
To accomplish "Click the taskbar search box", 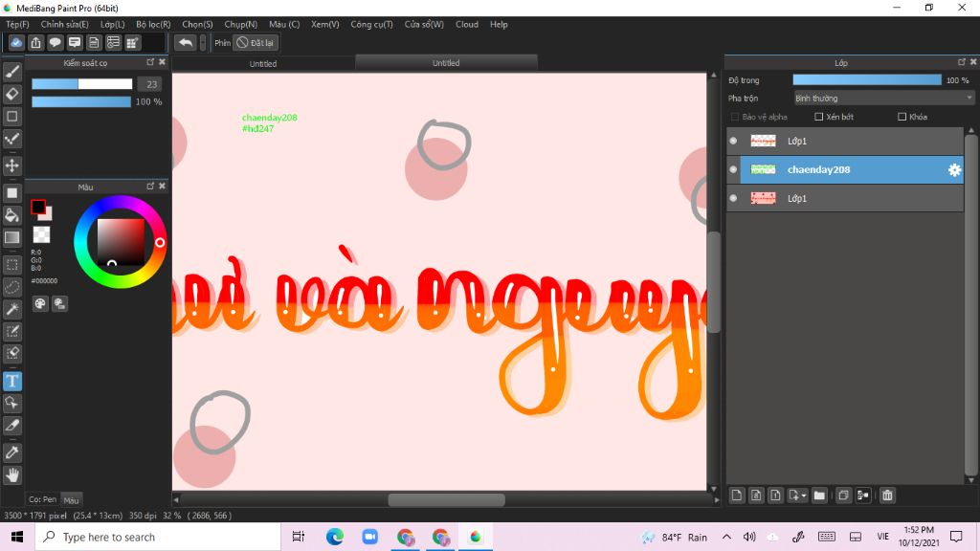I will coord(158,537).
